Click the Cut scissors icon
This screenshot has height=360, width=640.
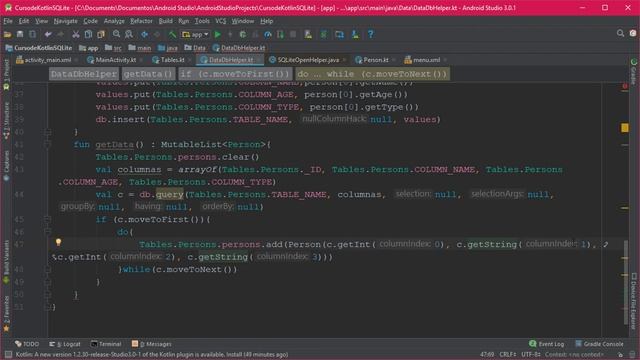76,35
